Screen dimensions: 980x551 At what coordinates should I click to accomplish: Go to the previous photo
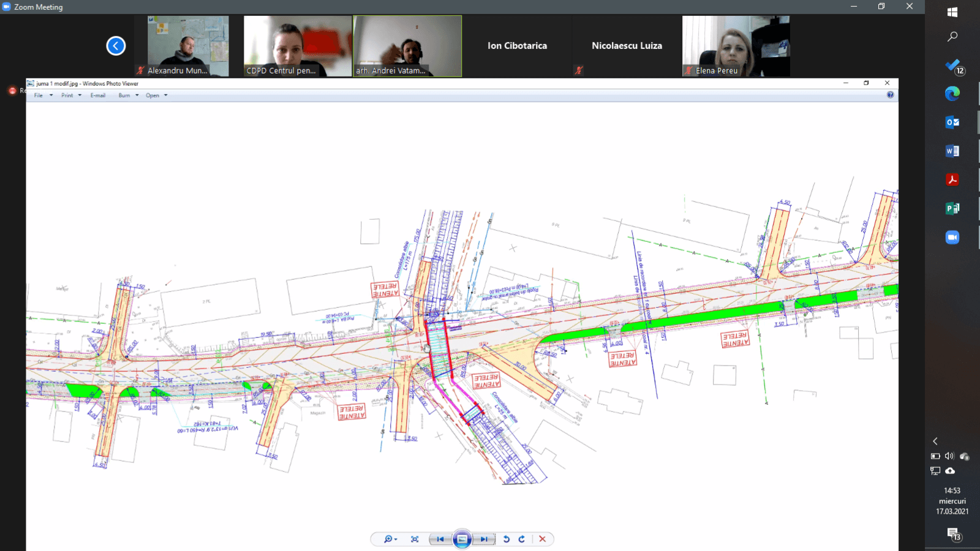coord(440,539)
